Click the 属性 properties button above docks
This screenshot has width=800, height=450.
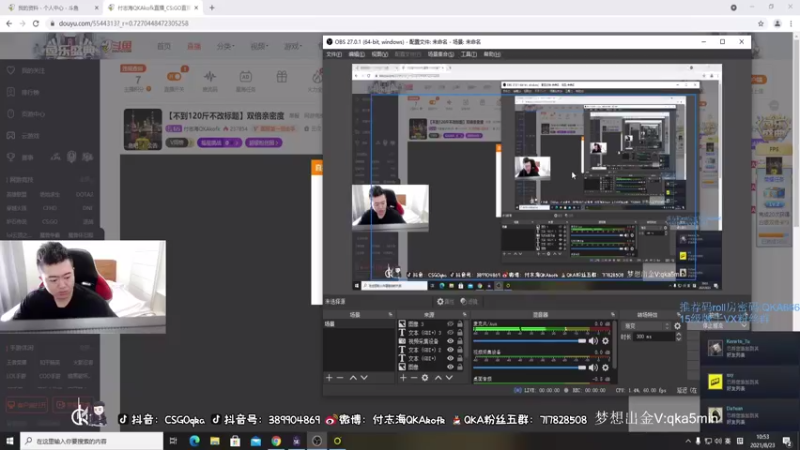[x=445, y=302]
